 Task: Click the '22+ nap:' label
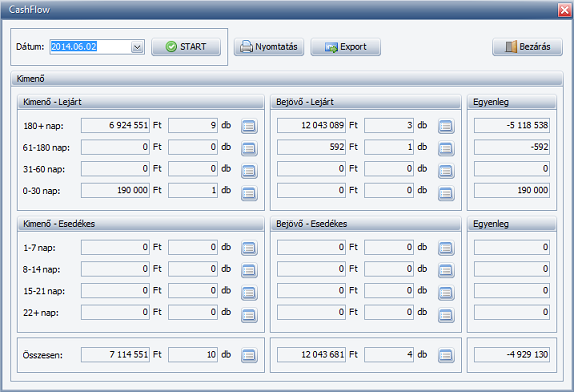tap(41, 313)
